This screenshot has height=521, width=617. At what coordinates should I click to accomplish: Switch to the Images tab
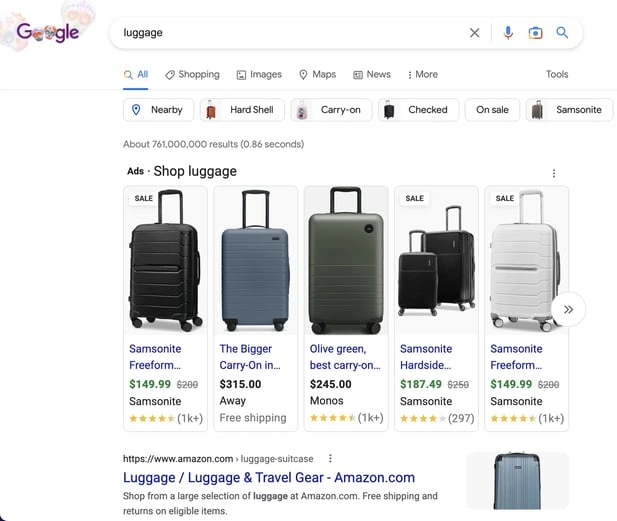(259, 74)
